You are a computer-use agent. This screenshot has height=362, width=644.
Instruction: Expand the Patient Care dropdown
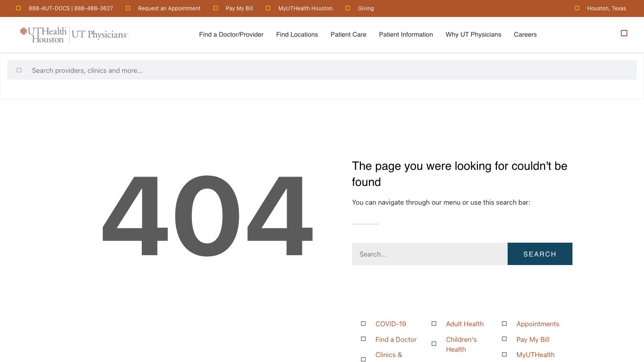pos(348,34)
